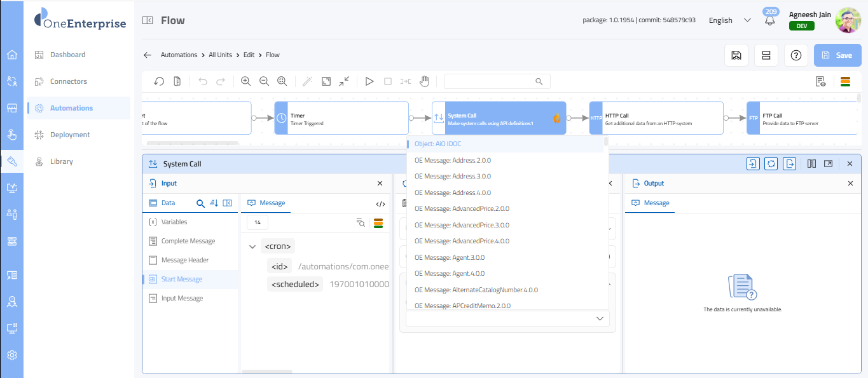Collapse the <cron> tree node

coord(252,246)
